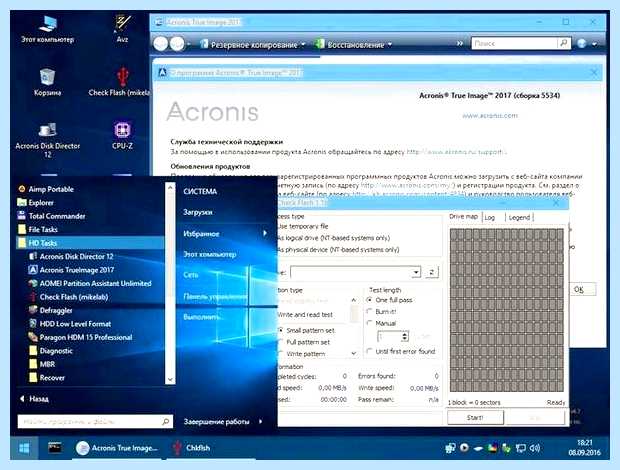Click Acronis True Image taskbar button
This screenshot has height=470, width=620.
pos(117,448)
